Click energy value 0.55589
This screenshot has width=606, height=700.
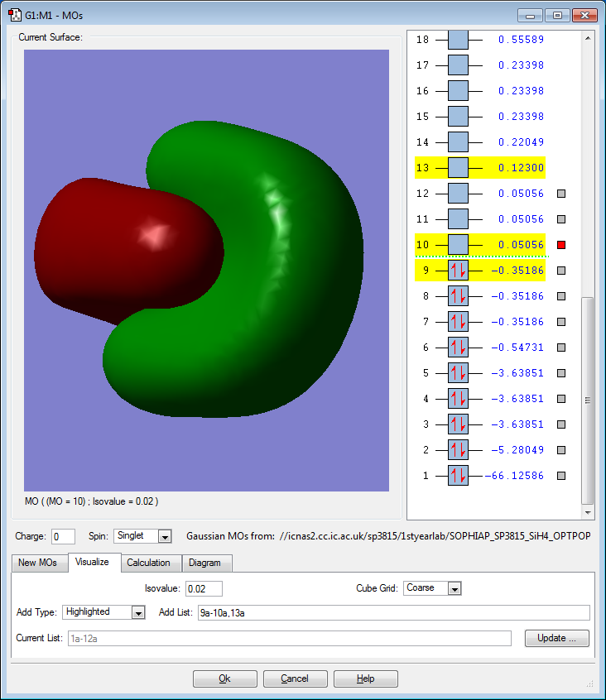(522, 40)
